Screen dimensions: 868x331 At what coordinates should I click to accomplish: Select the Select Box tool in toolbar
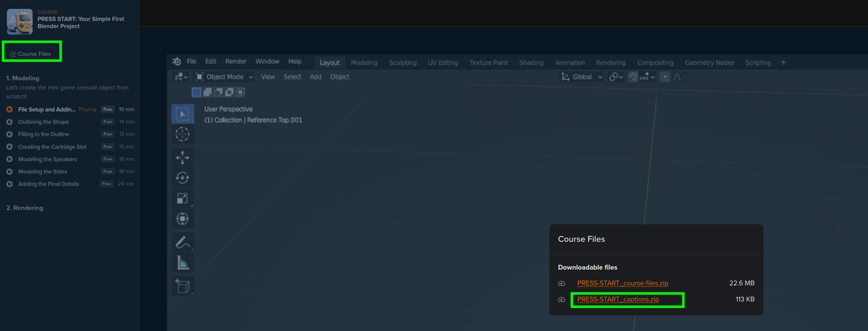(182, 114)
